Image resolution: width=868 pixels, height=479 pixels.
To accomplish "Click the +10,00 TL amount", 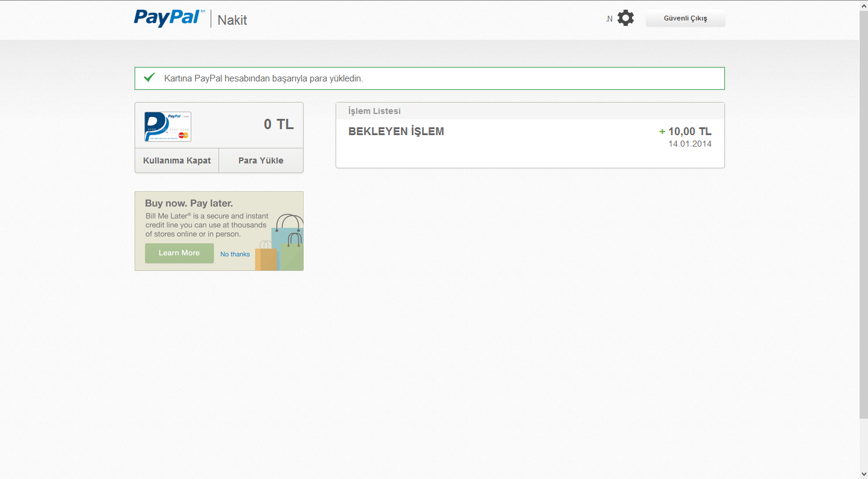I will coord(685,132).
